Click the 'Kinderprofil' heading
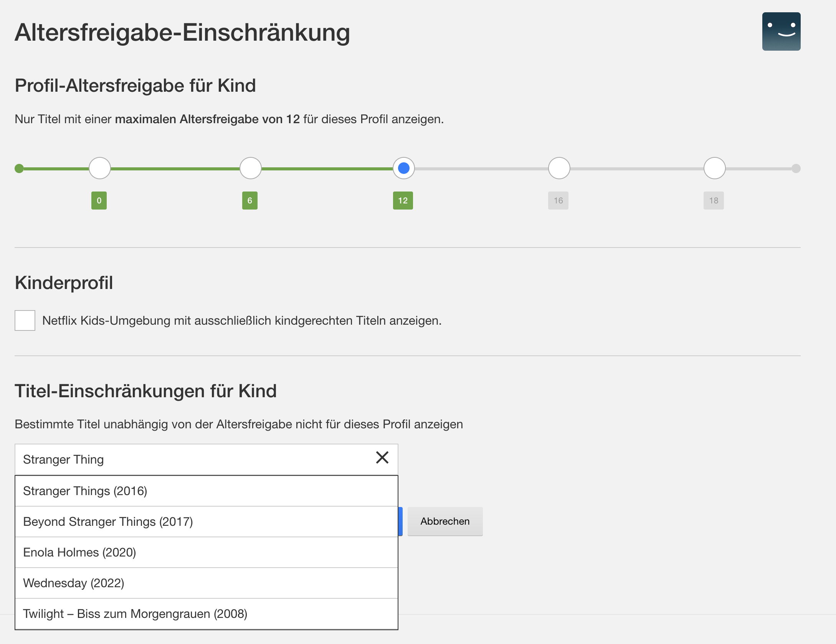The height and width of the screenshot is (644, 836). pyautogui.click(x=64, y=283)
